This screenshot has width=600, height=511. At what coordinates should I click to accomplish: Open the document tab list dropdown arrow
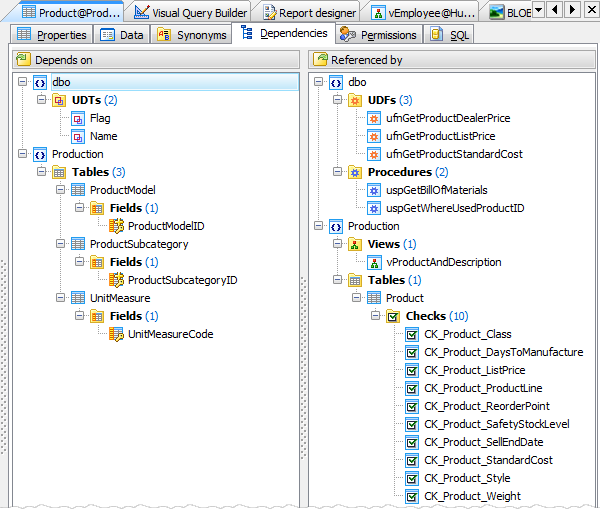[538, 10]
